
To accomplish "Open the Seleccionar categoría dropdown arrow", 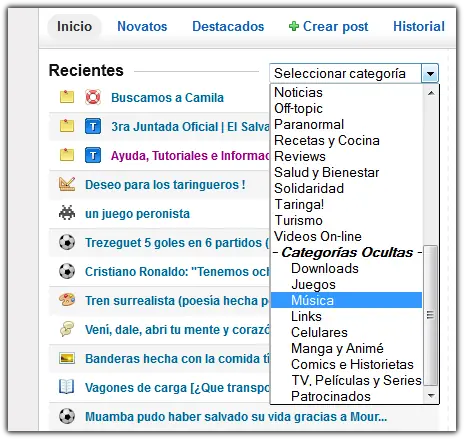I will pyautogui.click(x=430, y=73).
